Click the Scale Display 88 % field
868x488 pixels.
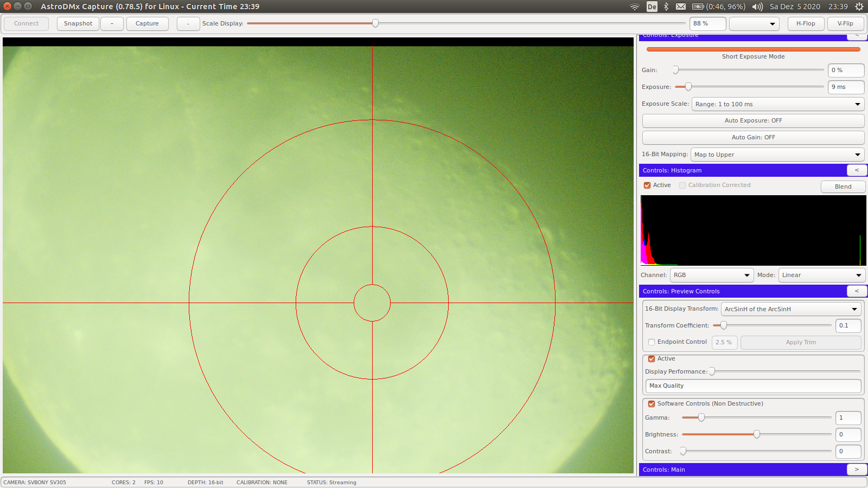(x=707, y=24)
